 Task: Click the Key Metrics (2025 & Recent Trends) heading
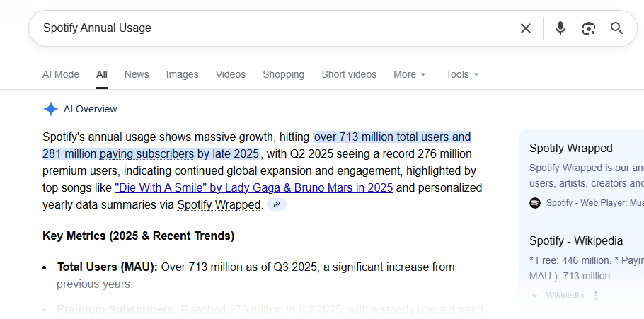point(139,236)
